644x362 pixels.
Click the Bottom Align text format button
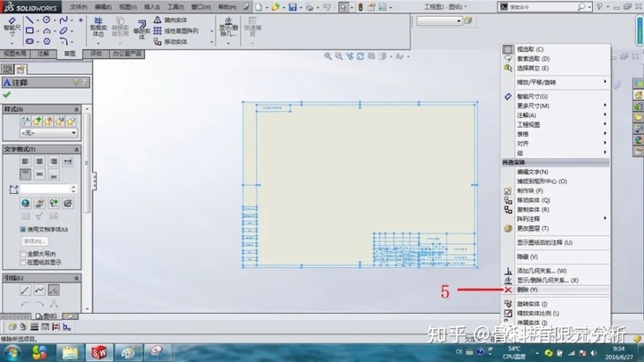point(54,175)
